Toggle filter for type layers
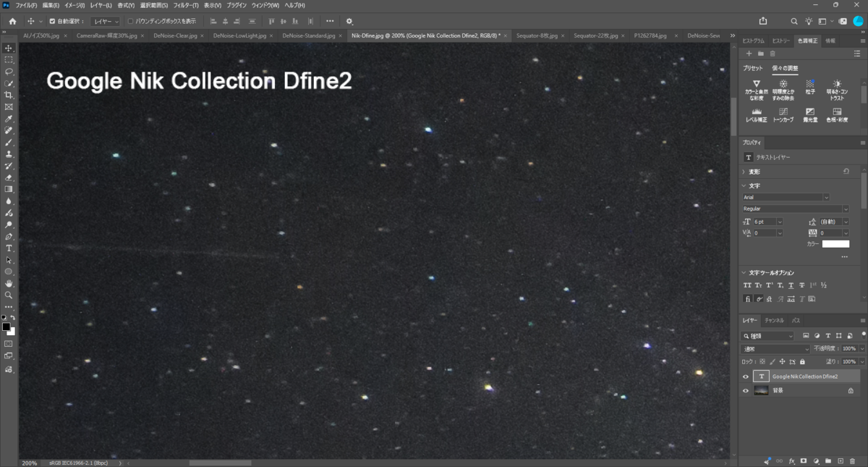Image resolution: width=868 pixels, height=467 pixels. [827, 336]
